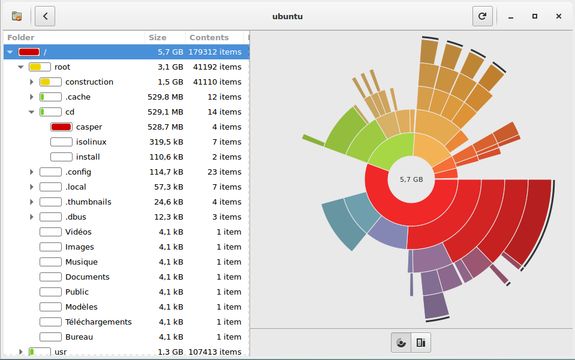Click the red usage bar of / row
The width and height of the screenshot is (575, 360).
(29, 52)
